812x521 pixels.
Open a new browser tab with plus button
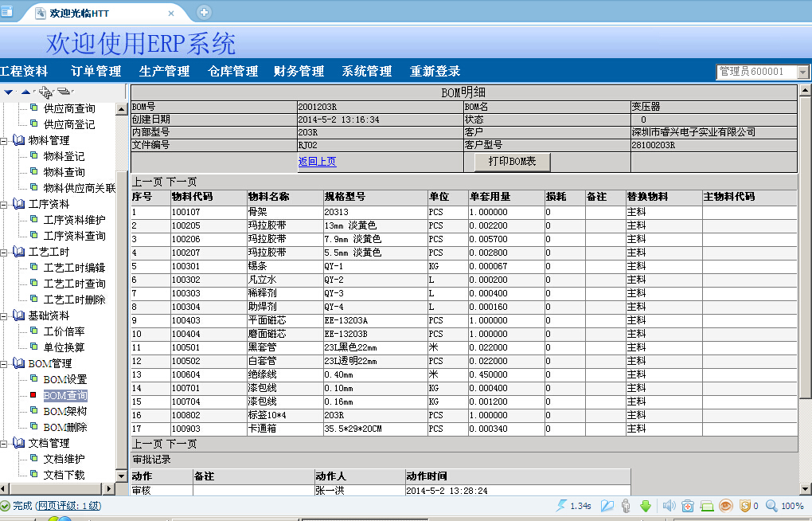click(x=204, y=12)
